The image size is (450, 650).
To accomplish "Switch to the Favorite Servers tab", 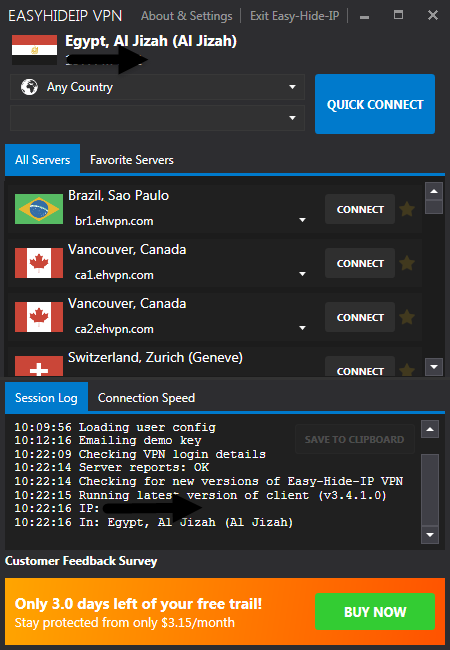I will coord(132,160).
